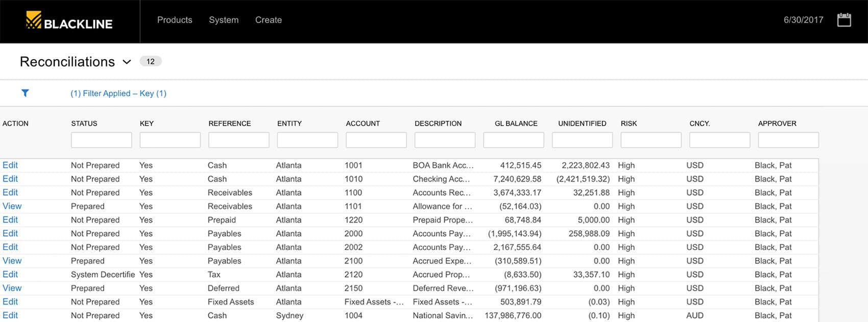
Task: Edit the Fixed Assets reconciliation row
Action: coord(10,302)
